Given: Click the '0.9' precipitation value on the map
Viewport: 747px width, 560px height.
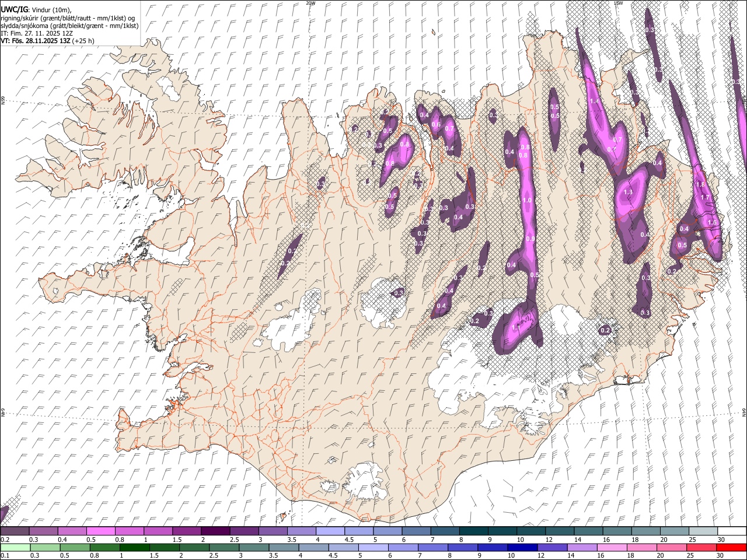Looking at the screenshot, I should click(530, 239).
